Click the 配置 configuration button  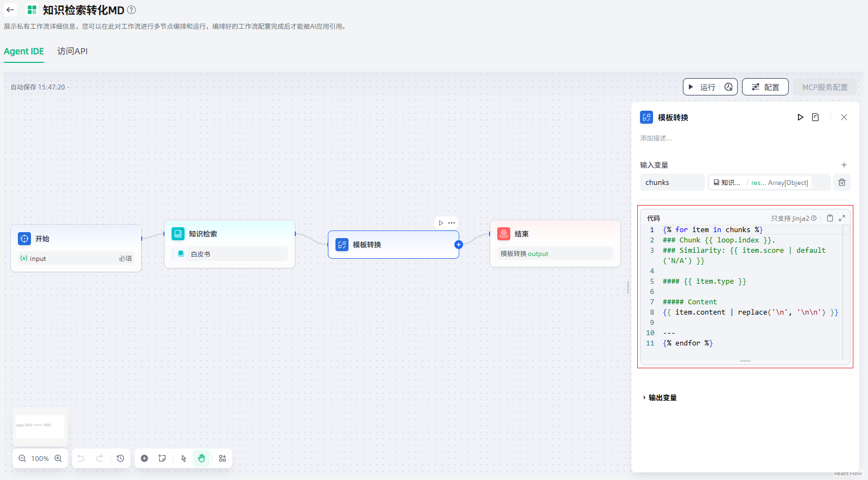[765, 87]
